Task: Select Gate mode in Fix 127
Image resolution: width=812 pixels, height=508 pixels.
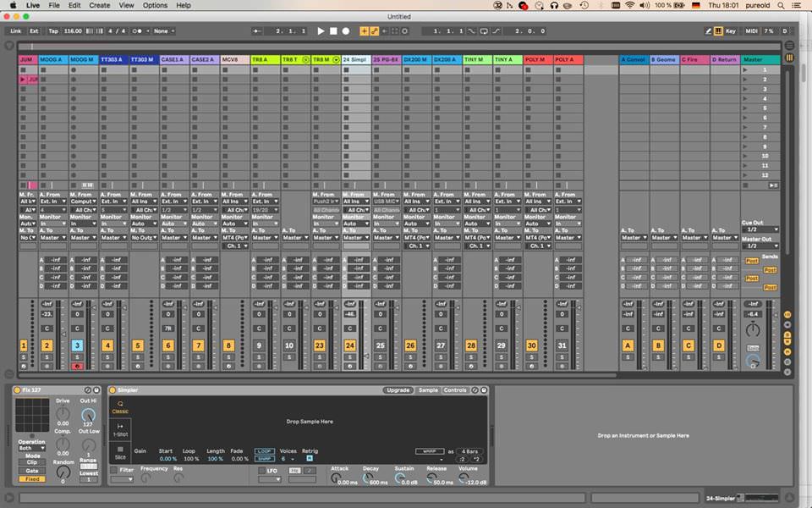Action: tap(31, 471)
